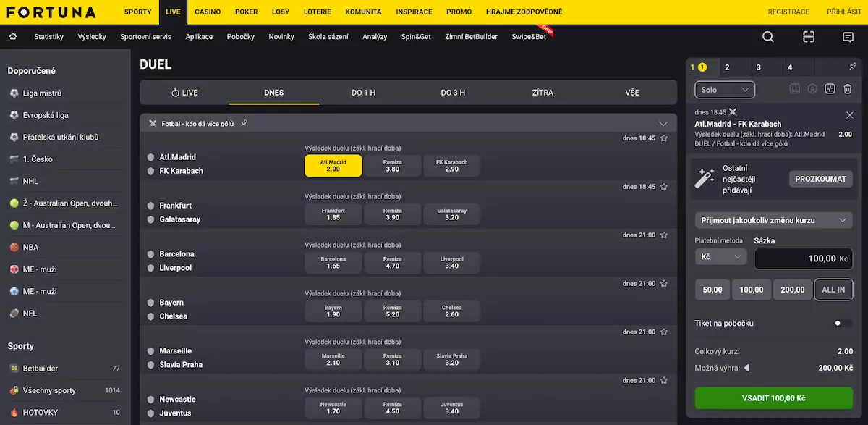Switch to the ZÍTRA tab
The width and height of the screenshot is (868, 425).
click(542, 93)
